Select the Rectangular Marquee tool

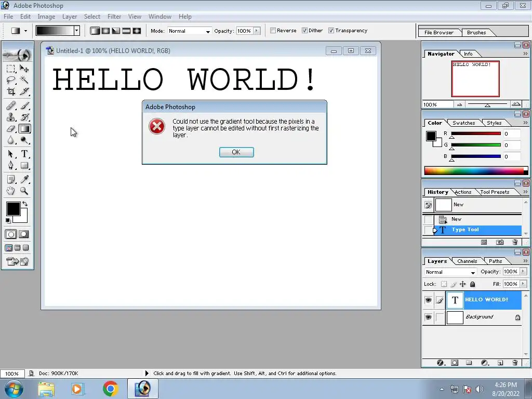tap(11, 69)
